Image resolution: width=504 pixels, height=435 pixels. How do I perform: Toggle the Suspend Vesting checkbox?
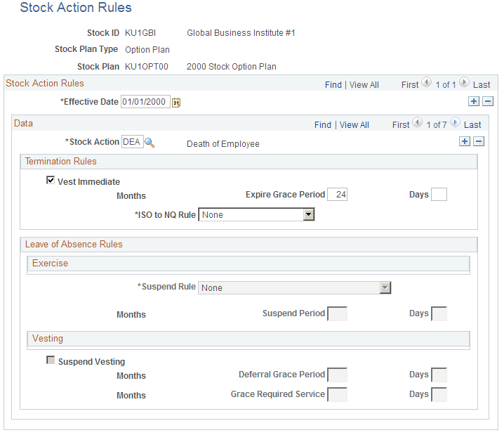pyautogui.click(x=51, y=360)
